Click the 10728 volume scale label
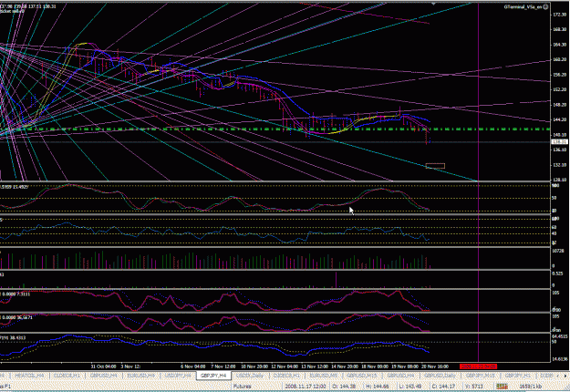Image resolution: width=570 pixels, height=392 pixels. [x=558, y=251]
